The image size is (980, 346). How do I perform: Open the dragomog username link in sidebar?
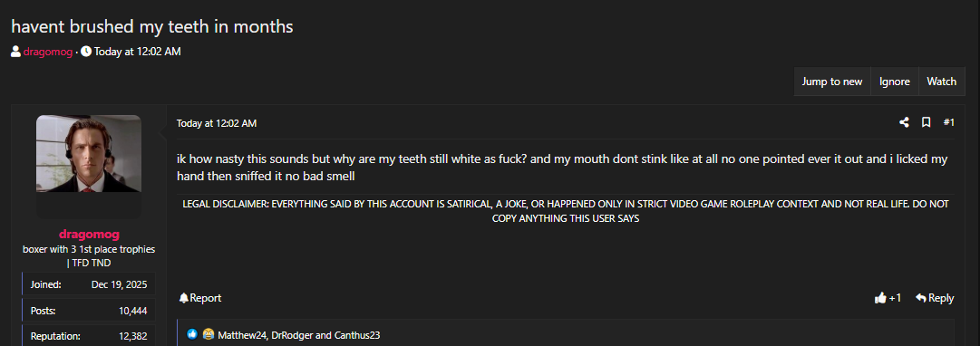click(x=89, y=235)
